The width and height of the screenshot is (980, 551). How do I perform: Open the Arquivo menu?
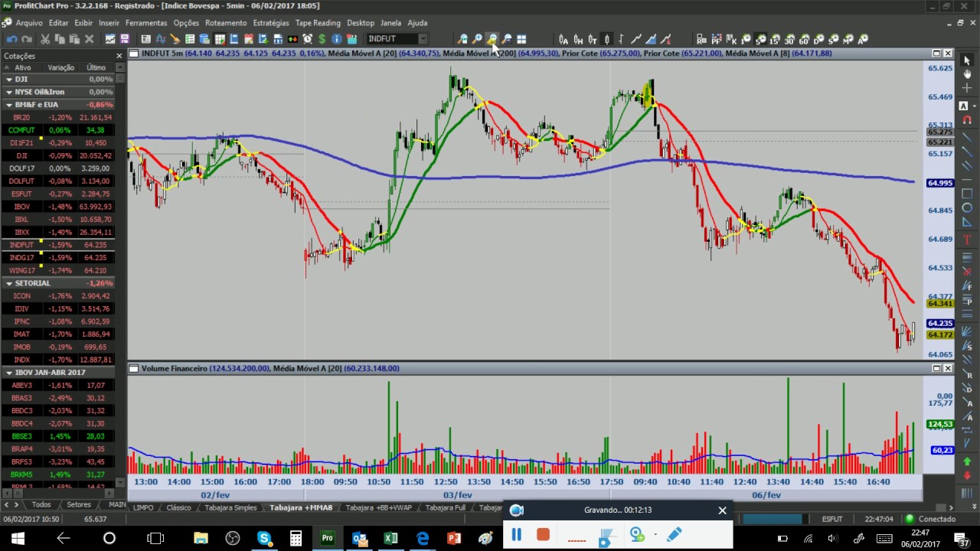click(x=30, y=23)
